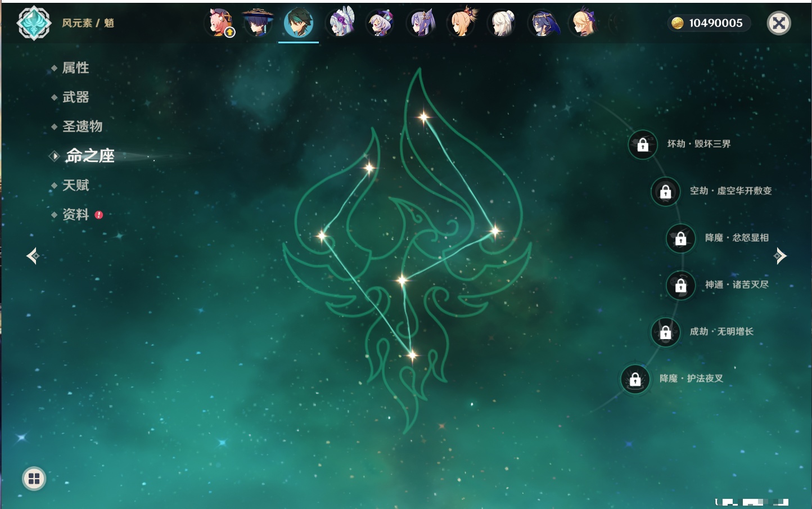The width and height of the screenshot is (812, 509).
Task: Switch to the 圣遗物 artifacts tab
Action: [x=82, y=127]
